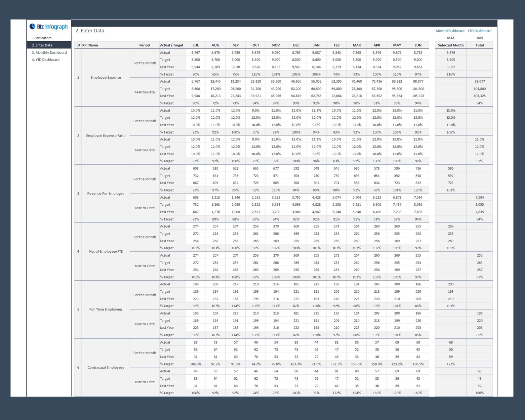The width and height of the screenshot is (525, 420).
Task: Click Employee Expense selected month actual 9,876
Action: click(x=451, y=52)
